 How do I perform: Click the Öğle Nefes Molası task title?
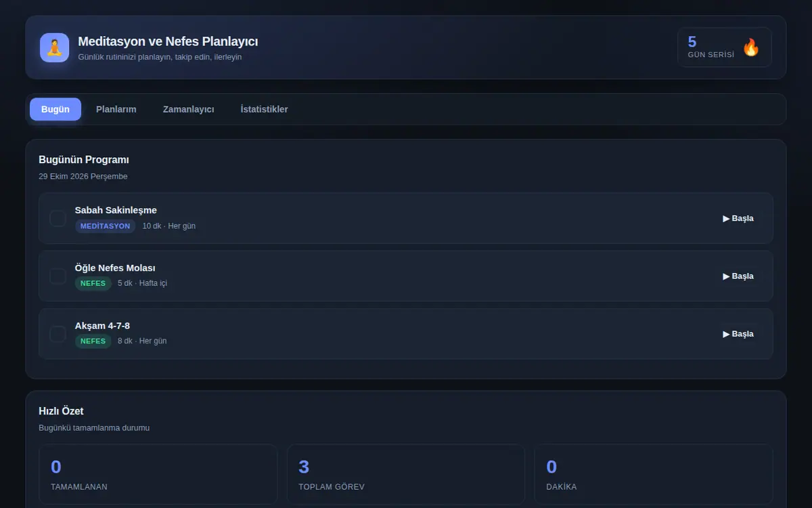tap(115, 268)
